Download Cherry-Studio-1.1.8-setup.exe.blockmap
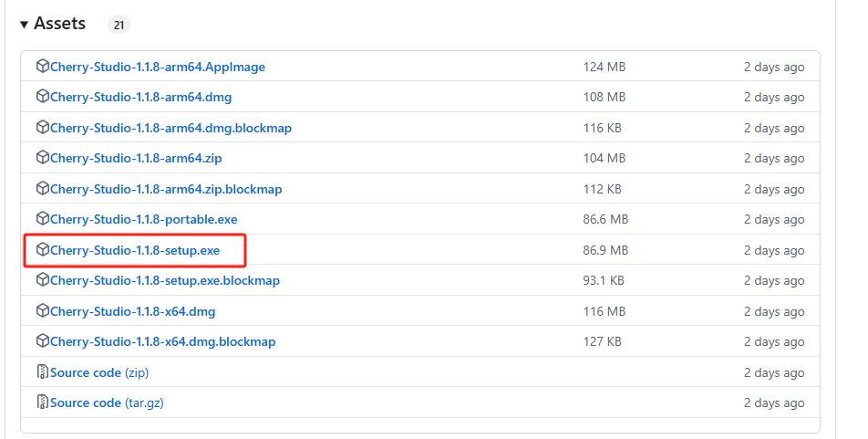The width and height of the screenshot is (868, 439). pos(165,280)
